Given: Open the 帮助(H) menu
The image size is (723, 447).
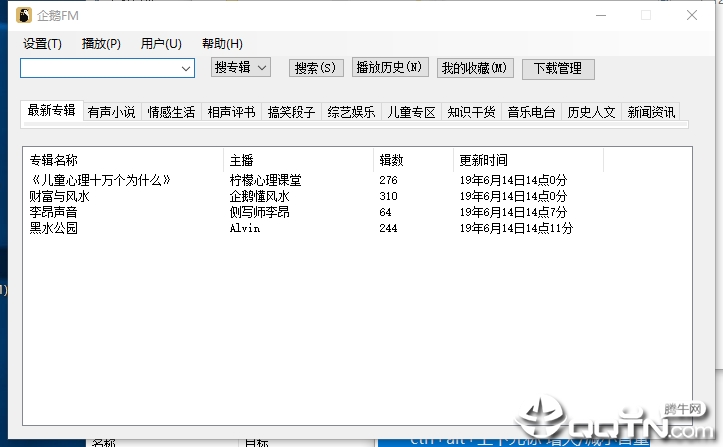Looking at the screenshot, I should point(222,44).
